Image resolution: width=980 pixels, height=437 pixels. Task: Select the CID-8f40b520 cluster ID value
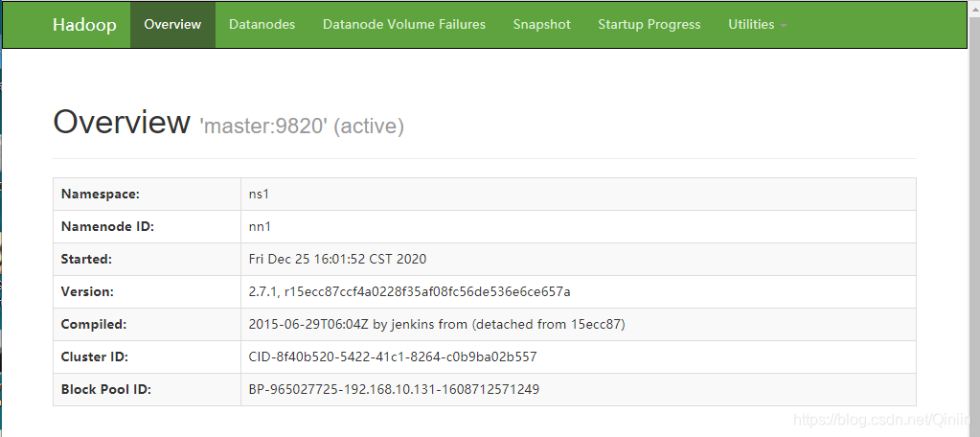click(393, 356)
